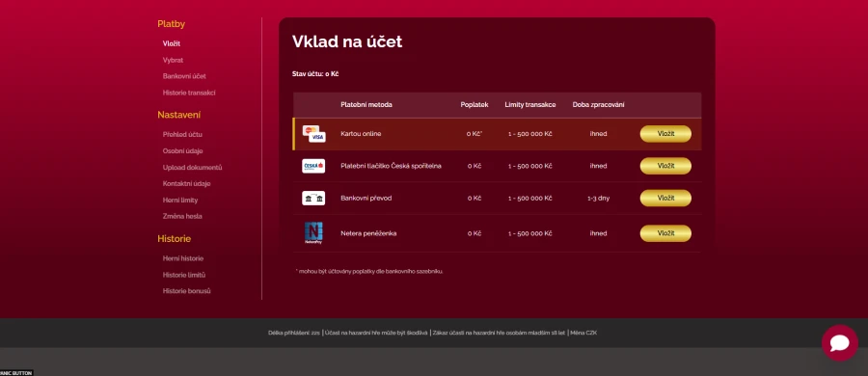This screenshot has width=868, height=376.
Task: Click the bank transfer building icon
Action: (313, 199)
